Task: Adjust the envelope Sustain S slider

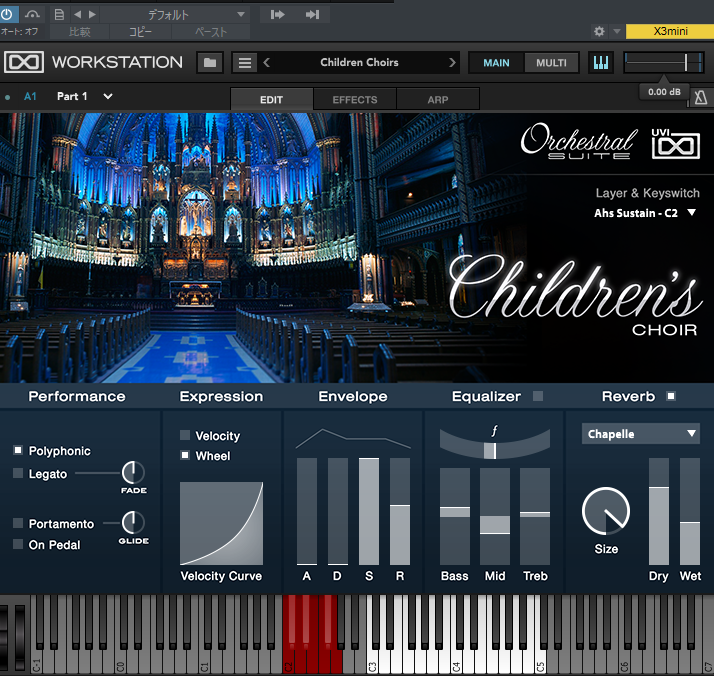Action: click(369, 511)
